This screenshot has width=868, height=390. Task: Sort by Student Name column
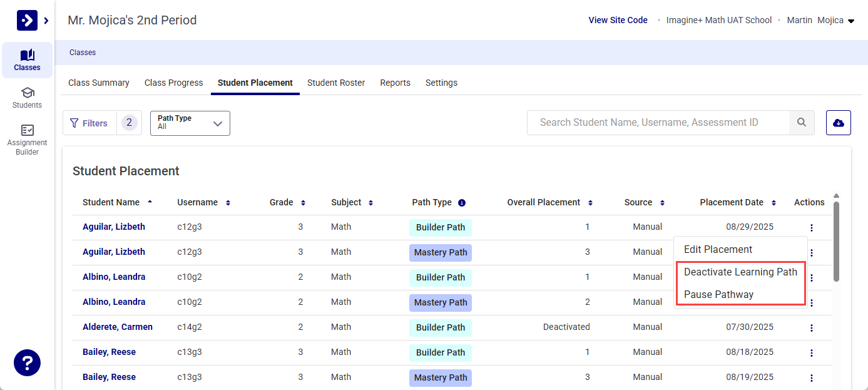(x=118, y=202)
